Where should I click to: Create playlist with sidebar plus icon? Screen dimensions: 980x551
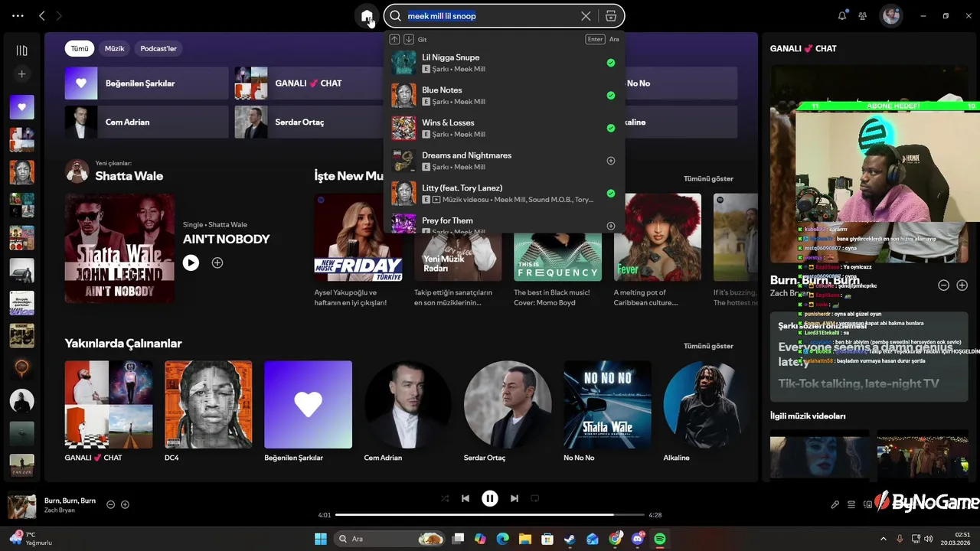click(21, 74)
